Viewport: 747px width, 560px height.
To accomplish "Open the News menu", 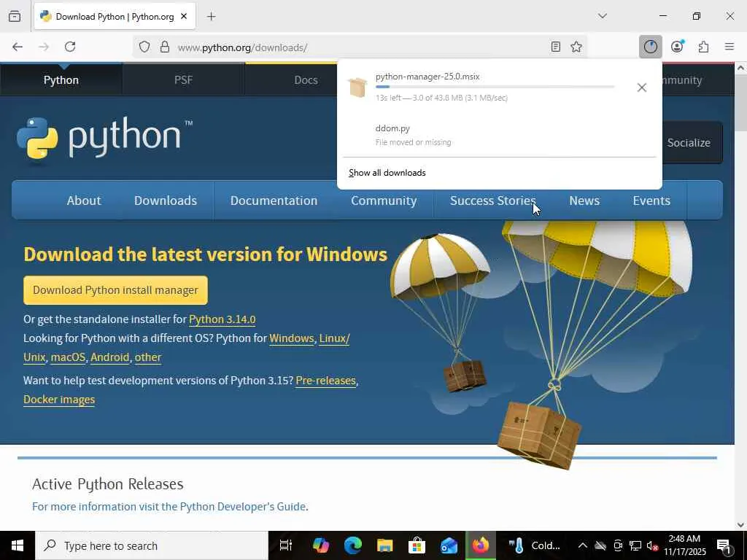I will pyautogui.click(x=584, y=201).
